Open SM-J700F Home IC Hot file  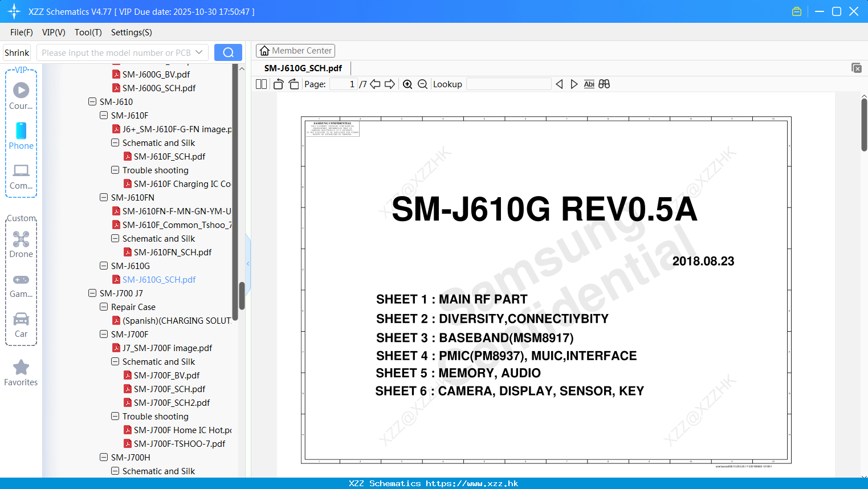(182, 430)
